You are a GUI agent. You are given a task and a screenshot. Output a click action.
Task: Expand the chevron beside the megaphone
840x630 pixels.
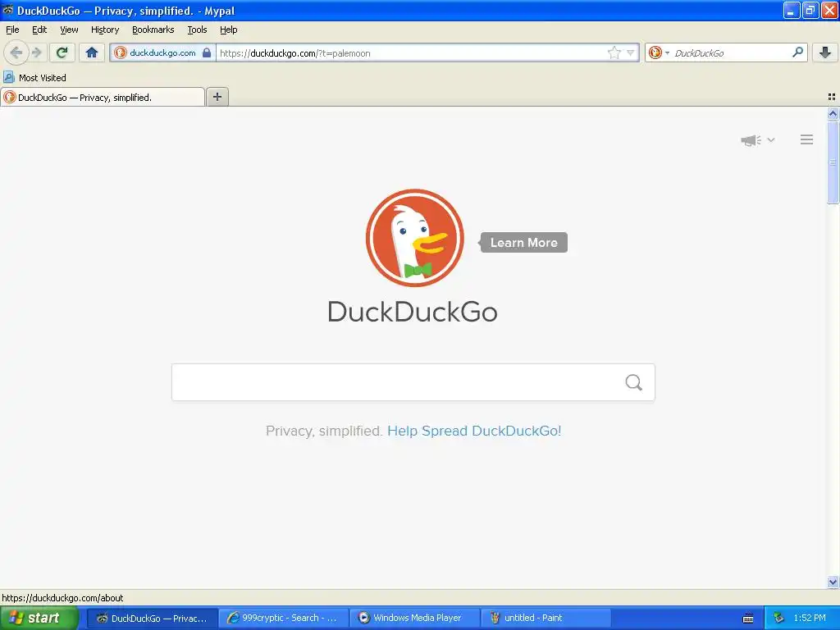point(771,139)
